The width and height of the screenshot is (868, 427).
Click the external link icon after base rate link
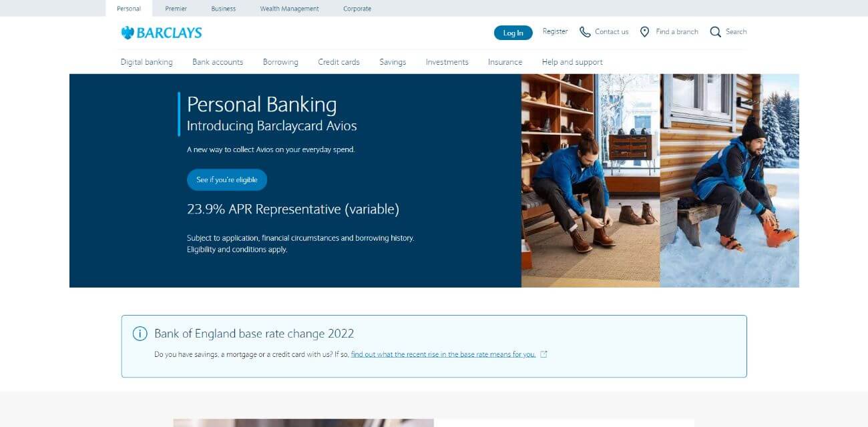click(544, 354)
